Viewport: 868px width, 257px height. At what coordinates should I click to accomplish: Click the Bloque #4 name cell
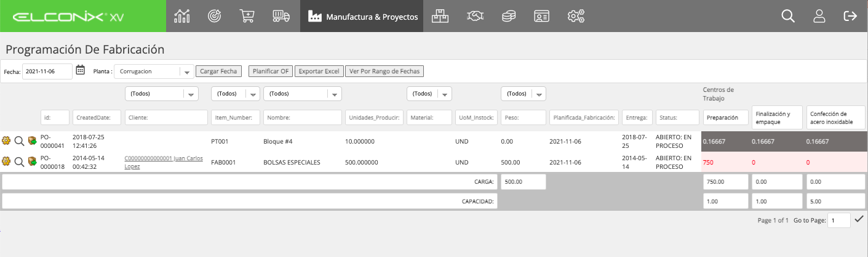pyautogui.click(x=277, y=141)
